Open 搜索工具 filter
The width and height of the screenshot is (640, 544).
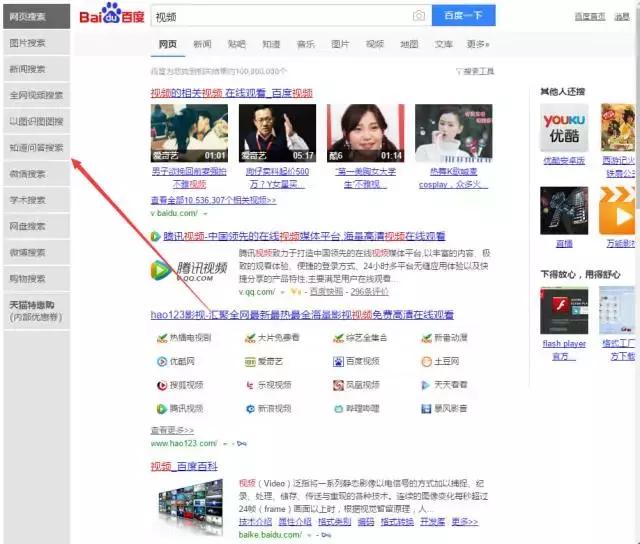tap(475, 71)
